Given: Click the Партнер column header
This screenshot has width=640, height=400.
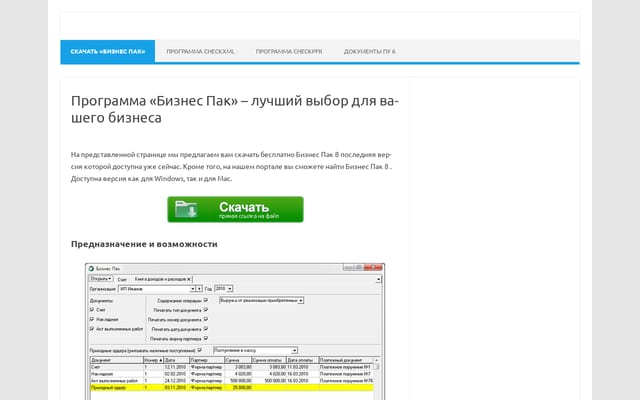Looking at the screenshot, I should pos(207,360).
